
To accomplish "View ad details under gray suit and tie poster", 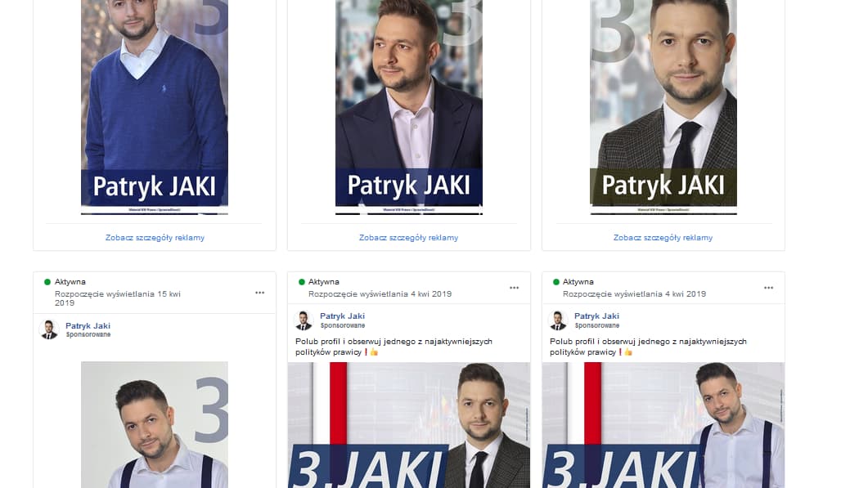I will pyautogui.click(x=663, y=237).
